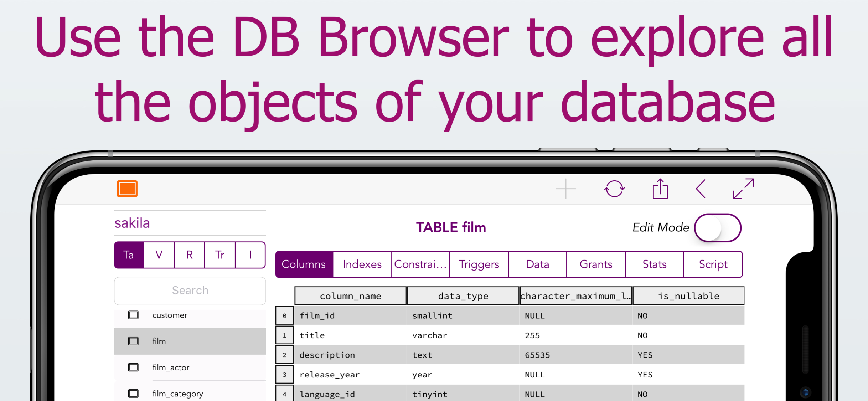Refresh using the circular arrows icon
The image size is (868, 401).
coord(614,189)
